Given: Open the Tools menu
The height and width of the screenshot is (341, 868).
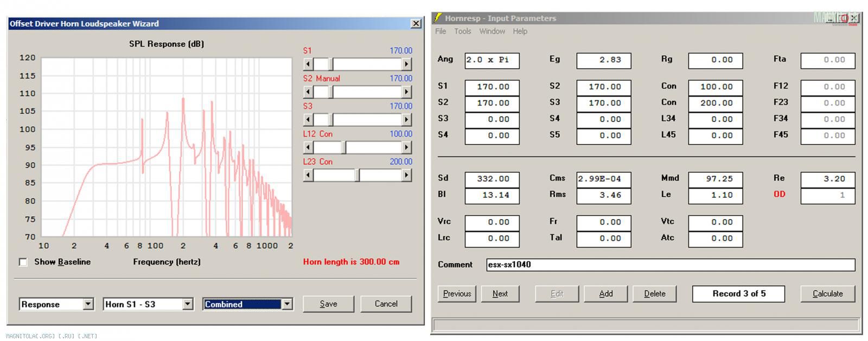Looking at the screenshot, I should coord(462,31).
